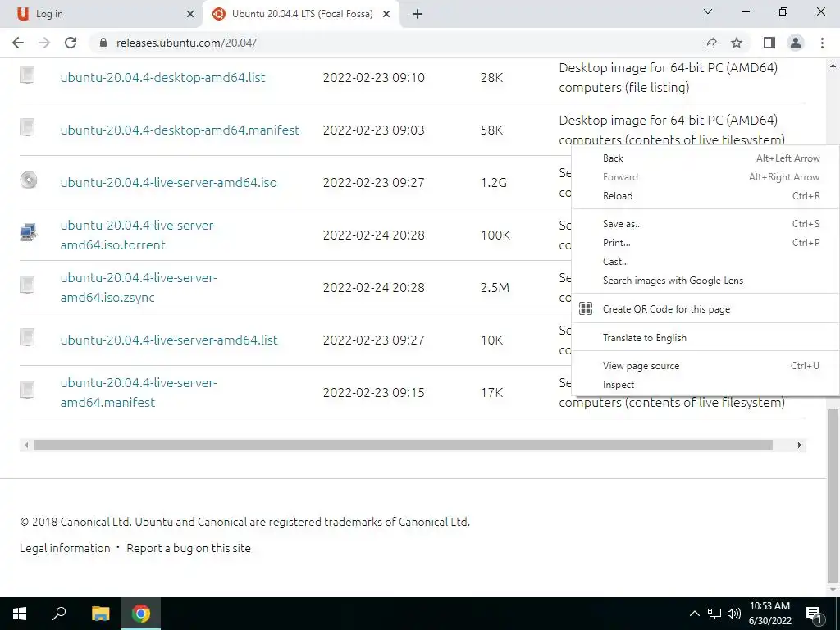This screenshot has height=630, width=840.
Task: Bookmark this page with the star icon
Action: point(737,43)
